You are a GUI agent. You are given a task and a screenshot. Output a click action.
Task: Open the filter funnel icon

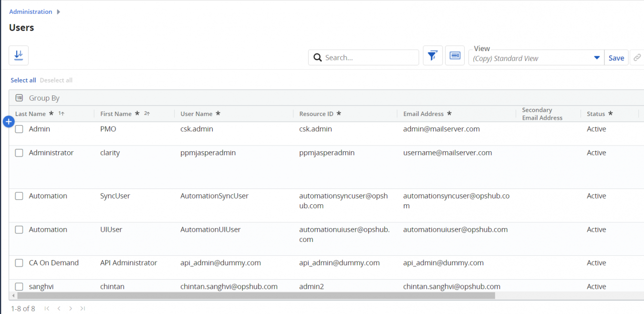click(433, 56)
